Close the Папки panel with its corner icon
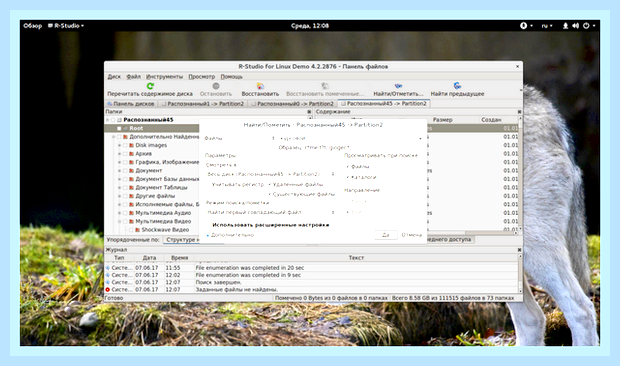Viewport: 620px width, 366px height. pyautogui.click(x=309, y=112)
